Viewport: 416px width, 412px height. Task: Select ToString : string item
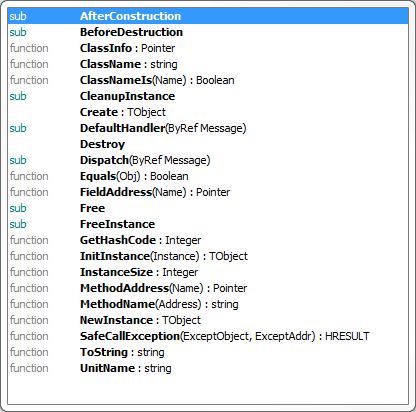(208, 352)
